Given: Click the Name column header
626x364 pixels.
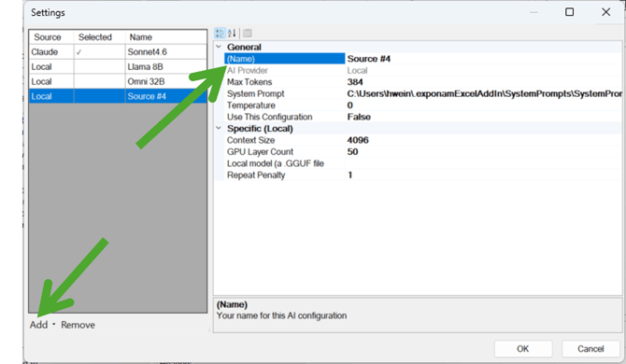Looking at the screenshot, I should click(166, 37).
